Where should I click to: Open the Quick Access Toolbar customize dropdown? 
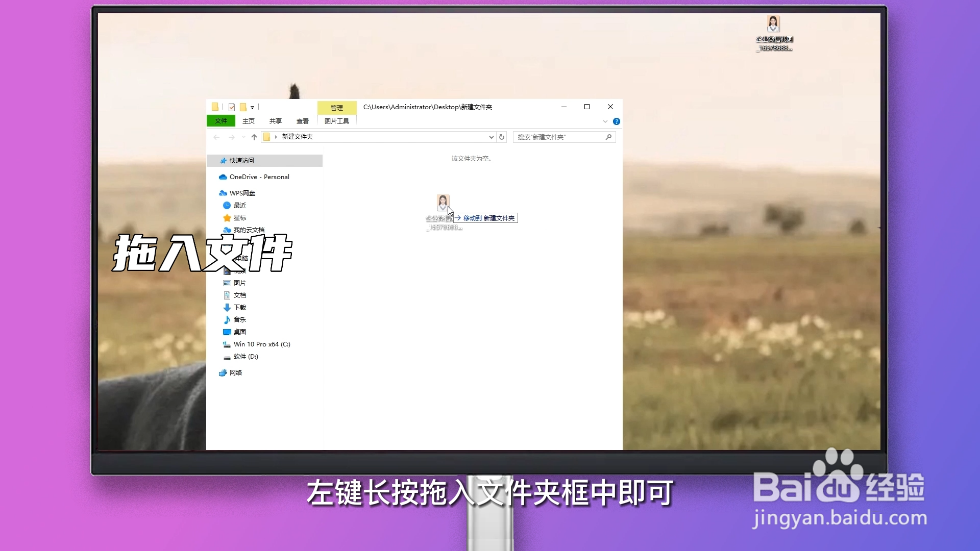pyautogui.click(x=253, y=107)
